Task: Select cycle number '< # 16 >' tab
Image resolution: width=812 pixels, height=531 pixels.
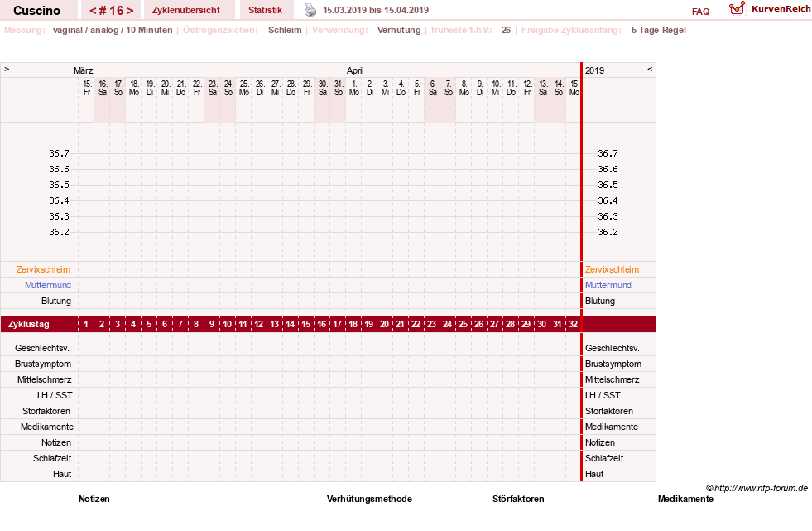Action: [112, 11]
